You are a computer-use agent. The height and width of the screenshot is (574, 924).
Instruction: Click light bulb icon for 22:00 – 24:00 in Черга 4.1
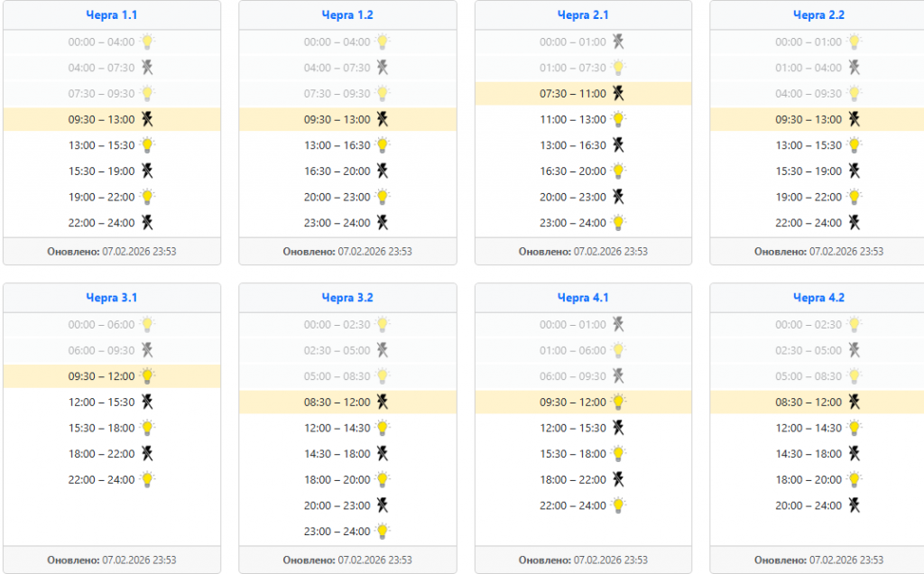[618, 505]
